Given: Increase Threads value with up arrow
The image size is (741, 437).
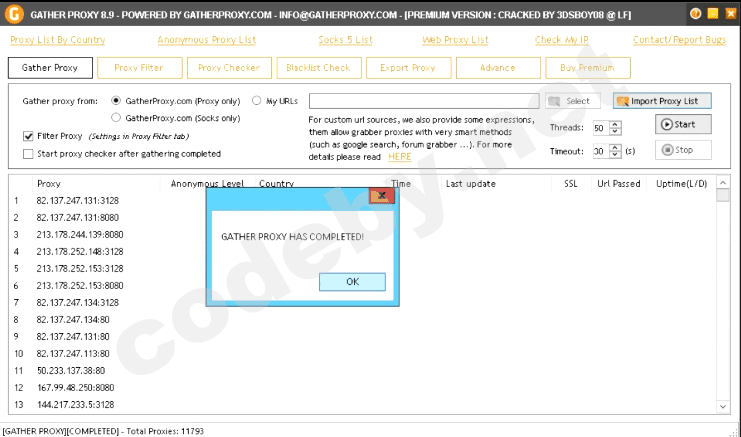Looking at the screenshot, I should [x=615, y=125].
